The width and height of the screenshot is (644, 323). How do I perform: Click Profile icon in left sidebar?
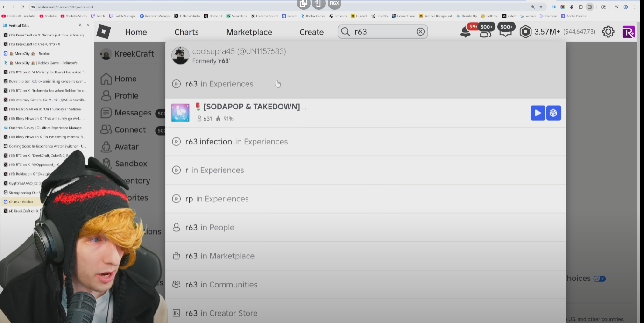[106, 95]
